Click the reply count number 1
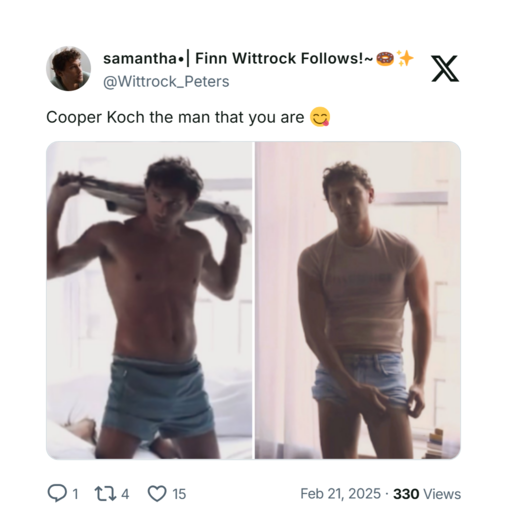 tap(75, 494)
